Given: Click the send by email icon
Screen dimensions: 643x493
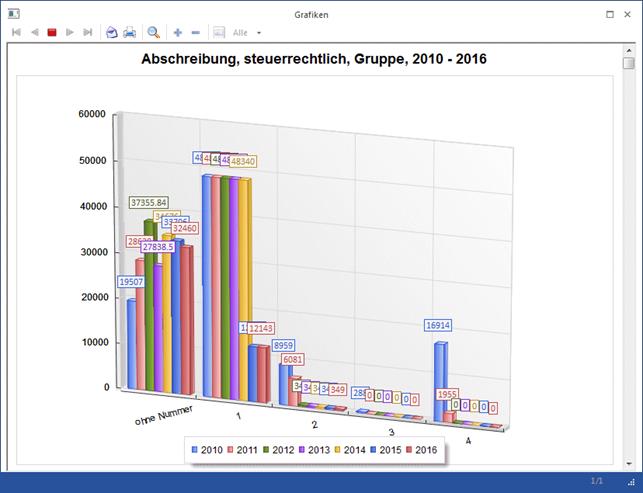Looking at the screenshot, I should [112, 33].
